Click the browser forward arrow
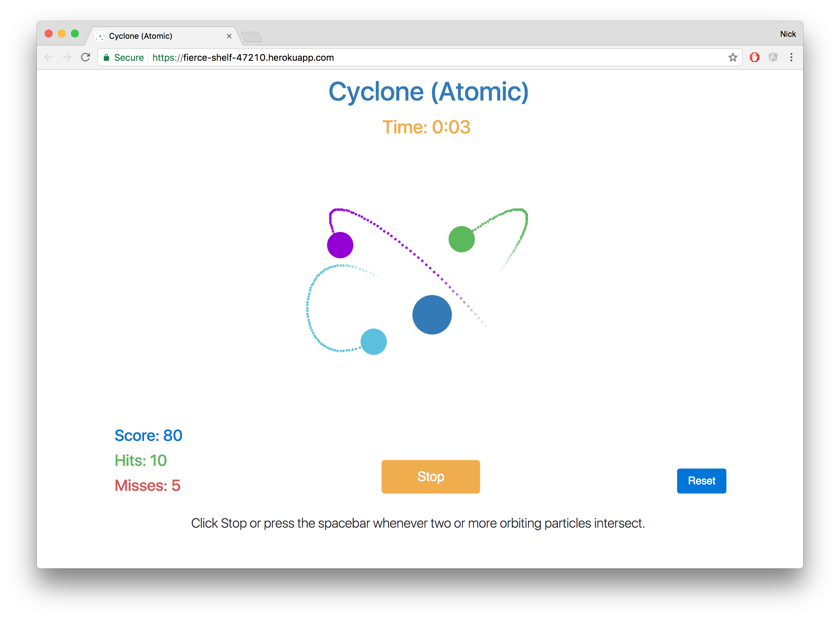 coord(67,57)
